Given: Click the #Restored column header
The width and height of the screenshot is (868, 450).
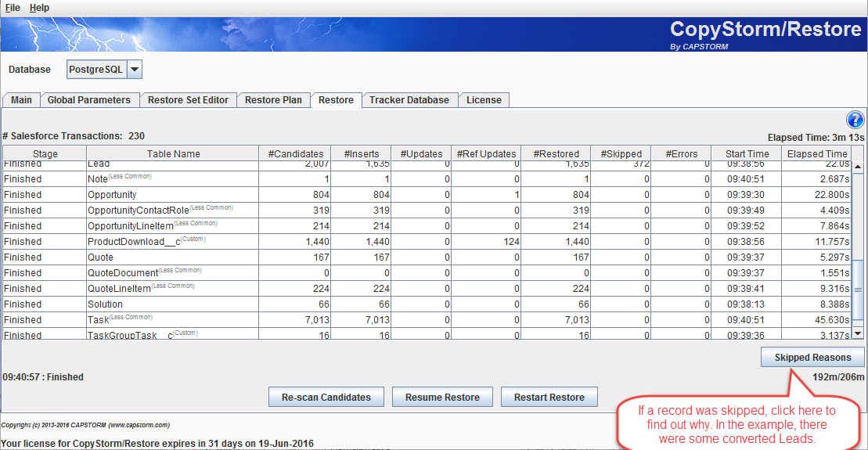Looking at the screenshot, I should click(556, 154).
